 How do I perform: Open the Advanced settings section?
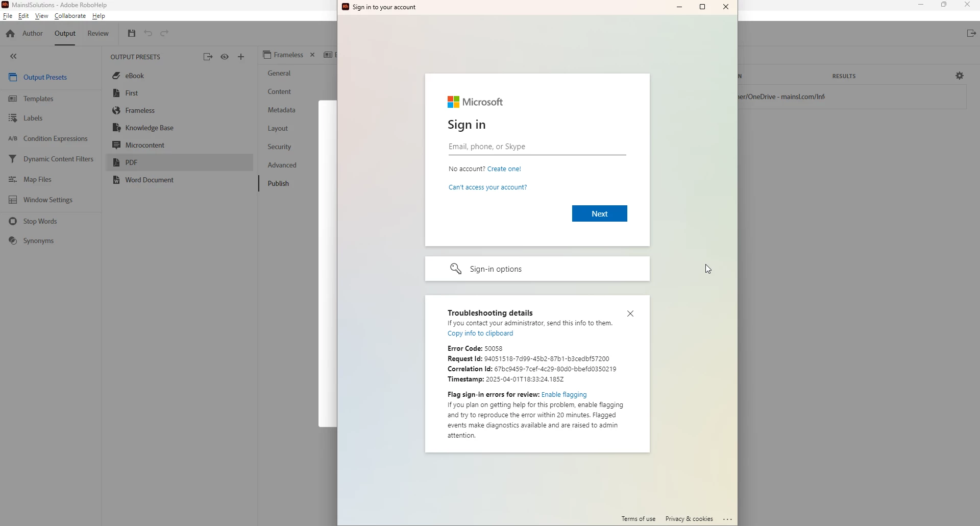click(x=282, y=165)
